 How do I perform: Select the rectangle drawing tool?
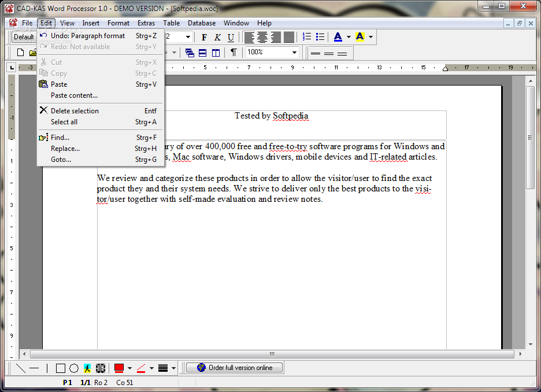60,368
